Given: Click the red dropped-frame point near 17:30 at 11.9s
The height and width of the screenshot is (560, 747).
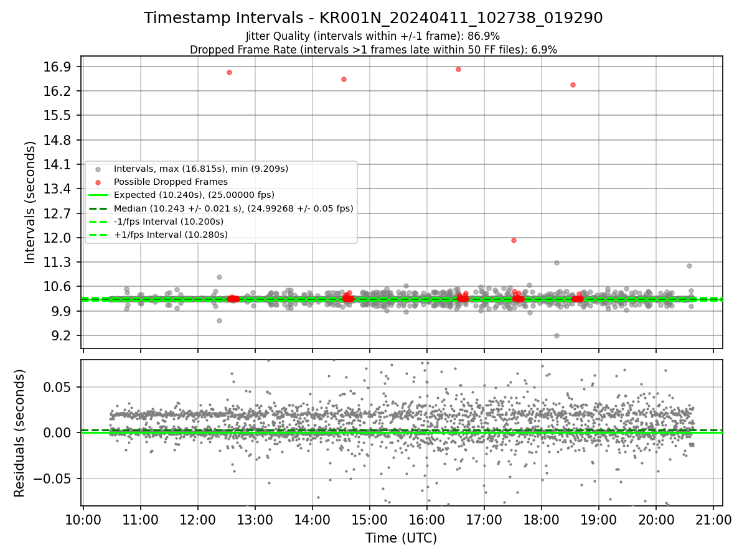Looking at the screenshot, I should [514, 240].
